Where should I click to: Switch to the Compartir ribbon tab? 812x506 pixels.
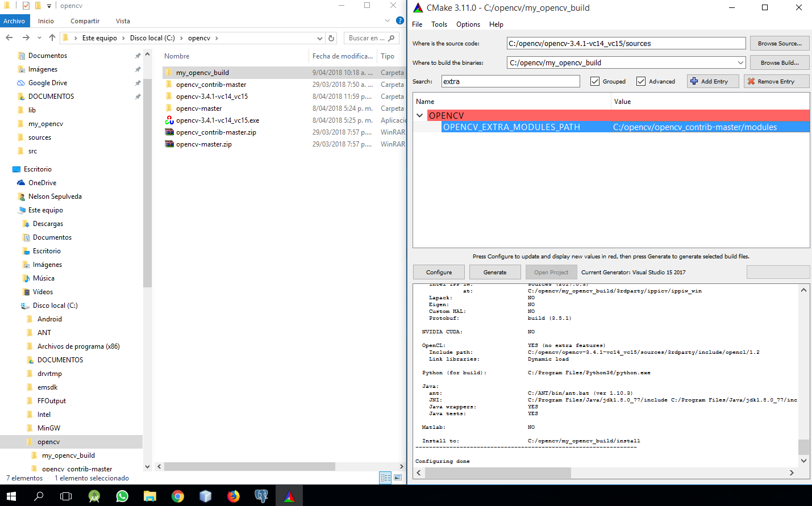coord(85,21)
